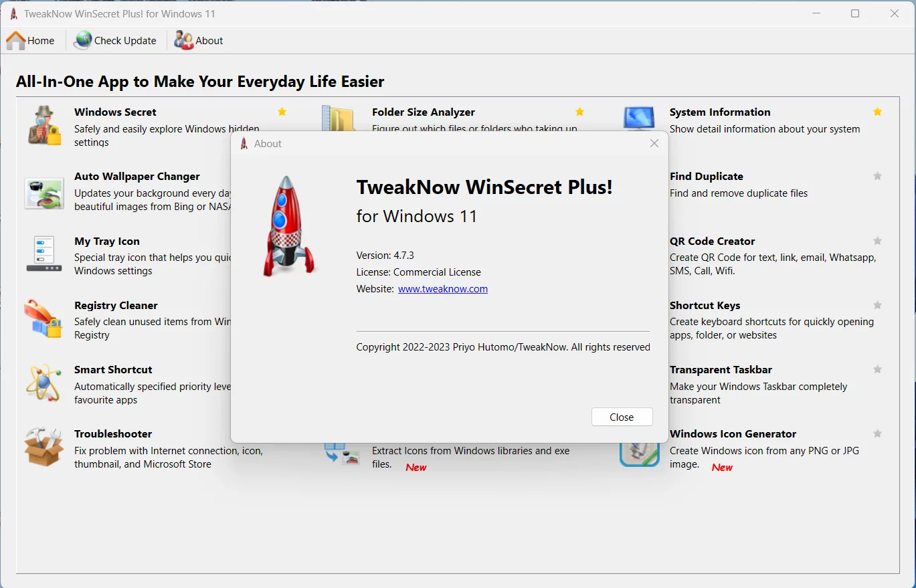Open the Windows Icon Generator icon
This screenshot has width=916, height=588.
click(640, 455)
